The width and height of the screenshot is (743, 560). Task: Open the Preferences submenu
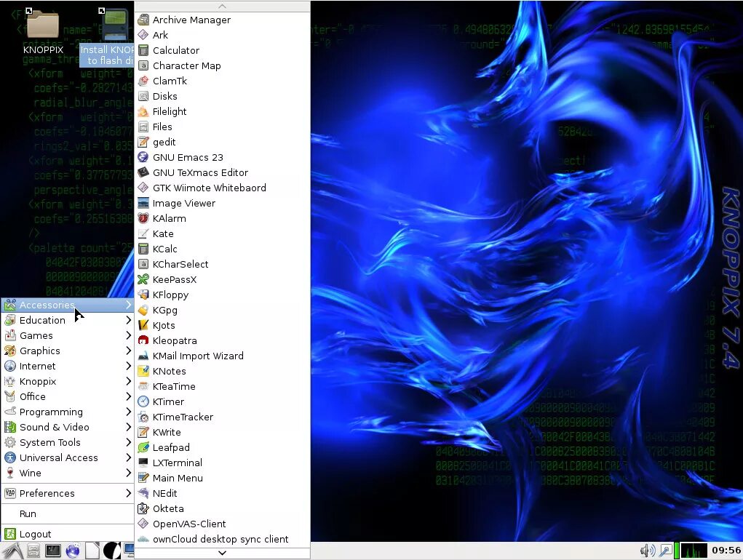tap(68, 493)
